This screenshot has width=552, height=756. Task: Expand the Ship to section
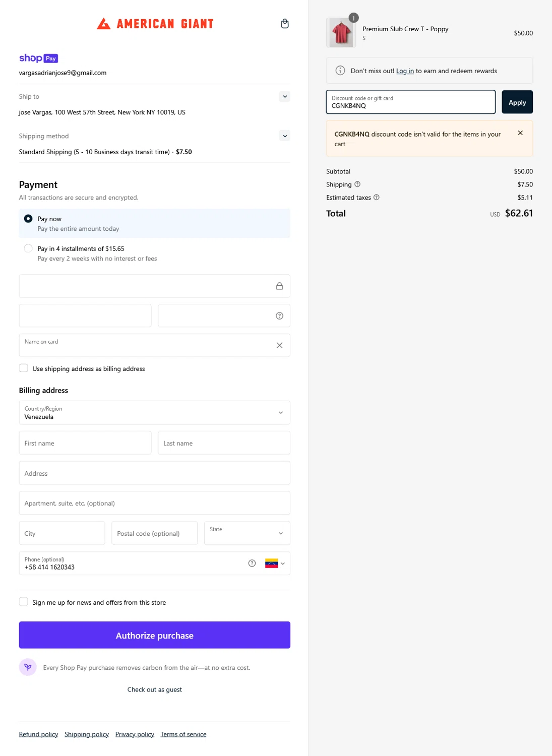(x=285, y=96)
